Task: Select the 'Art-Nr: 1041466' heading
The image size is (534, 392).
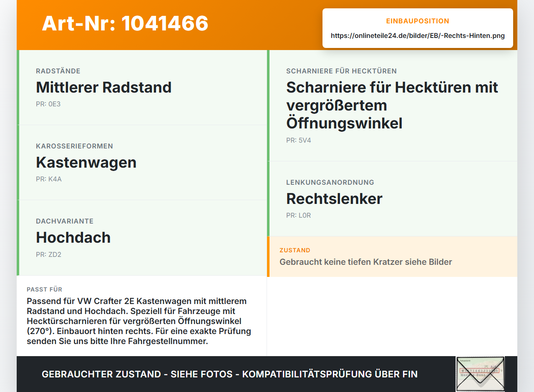Action: [x=125, y=23]
